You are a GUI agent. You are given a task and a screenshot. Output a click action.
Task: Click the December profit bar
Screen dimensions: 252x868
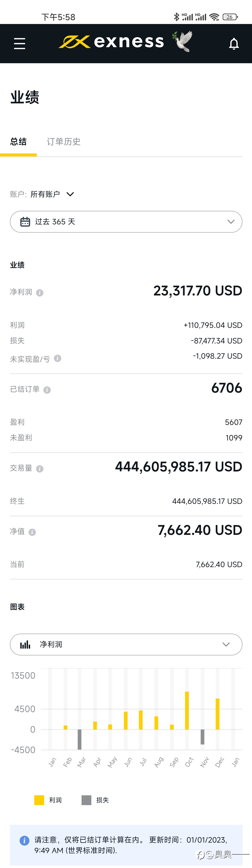pyautogui.click(x=218, y=714)
